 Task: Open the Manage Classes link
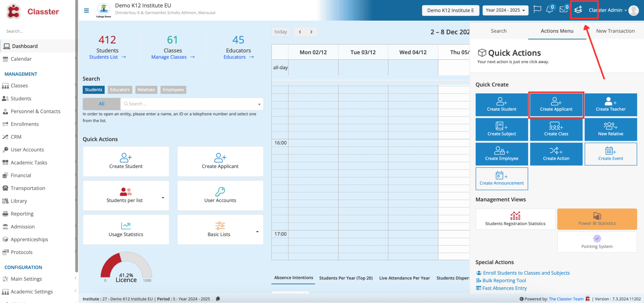[173, 57]
